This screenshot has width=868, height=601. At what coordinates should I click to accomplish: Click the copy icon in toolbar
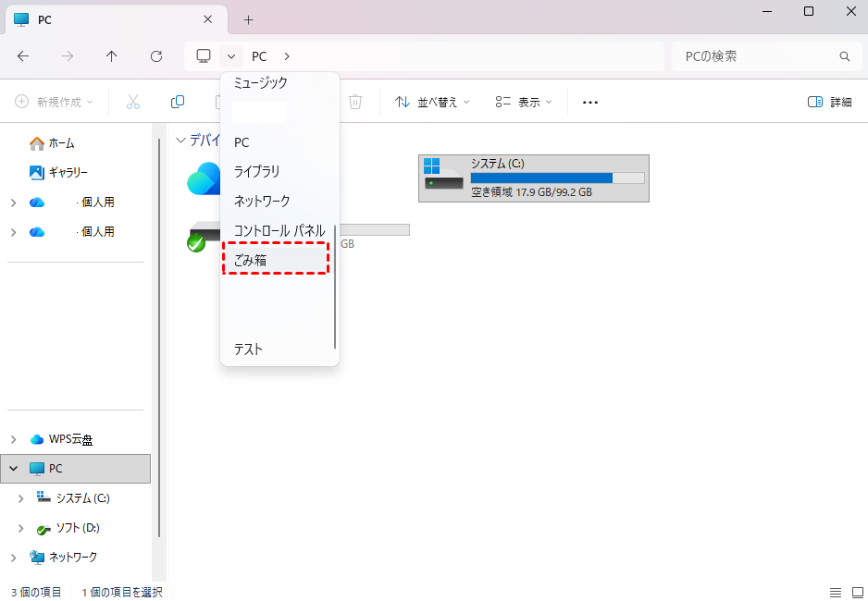tap(178, 102)
